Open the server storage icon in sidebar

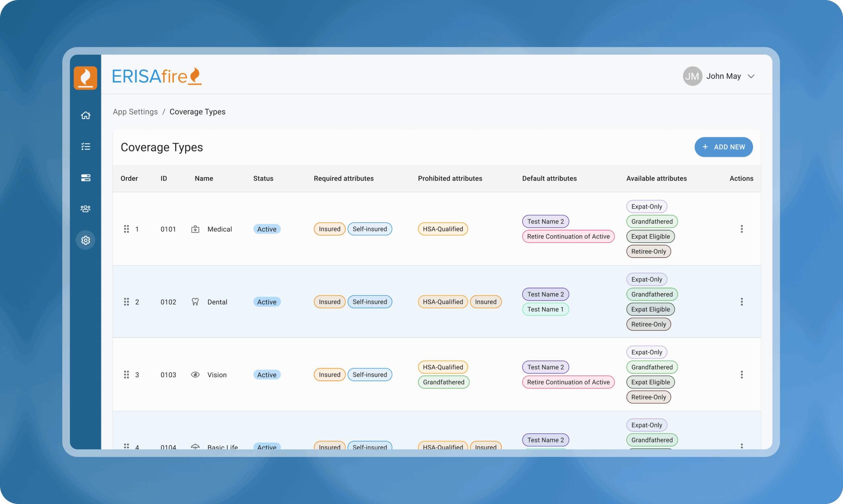click(x=86, y=178)
